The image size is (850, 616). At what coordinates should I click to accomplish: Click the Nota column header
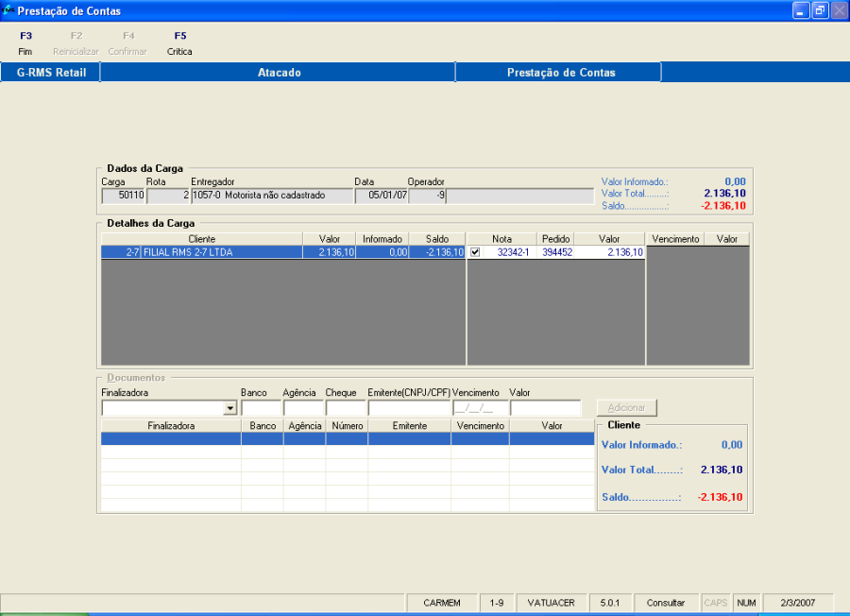pyautogui.click(x=501, y=239)
